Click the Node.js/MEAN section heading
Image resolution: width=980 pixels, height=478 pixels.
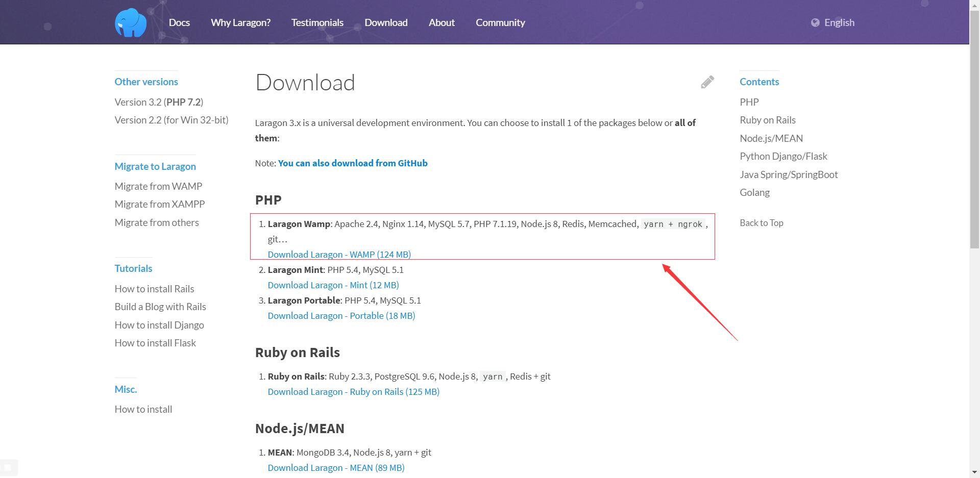(300, 429)
